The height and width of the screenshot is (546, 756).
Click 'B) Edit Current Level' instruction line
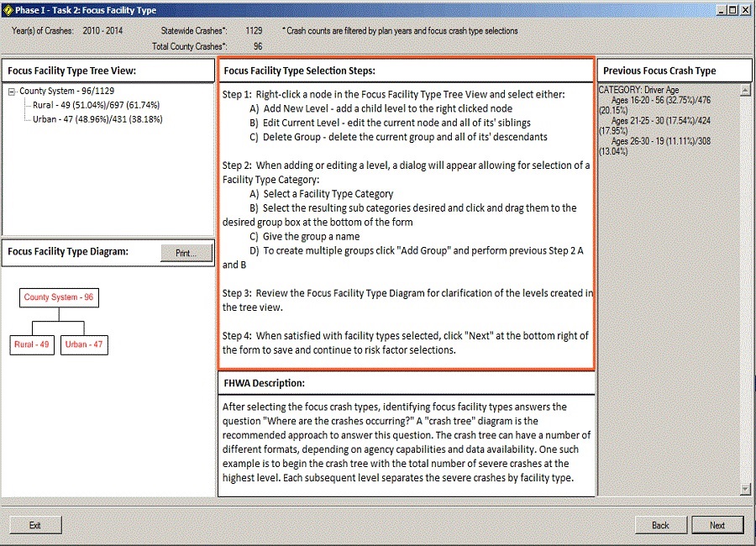coord(390,123)
